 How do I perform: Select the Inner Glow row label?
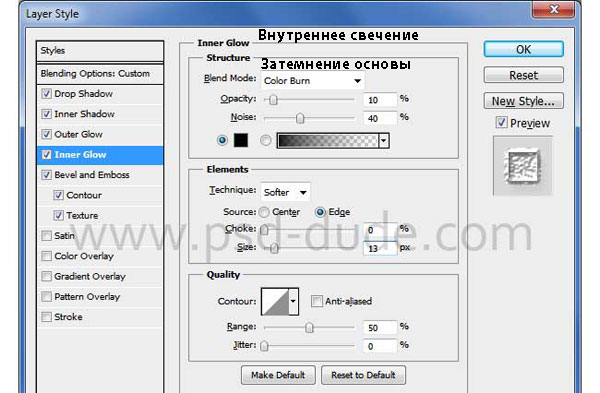(x=80, y=155)
